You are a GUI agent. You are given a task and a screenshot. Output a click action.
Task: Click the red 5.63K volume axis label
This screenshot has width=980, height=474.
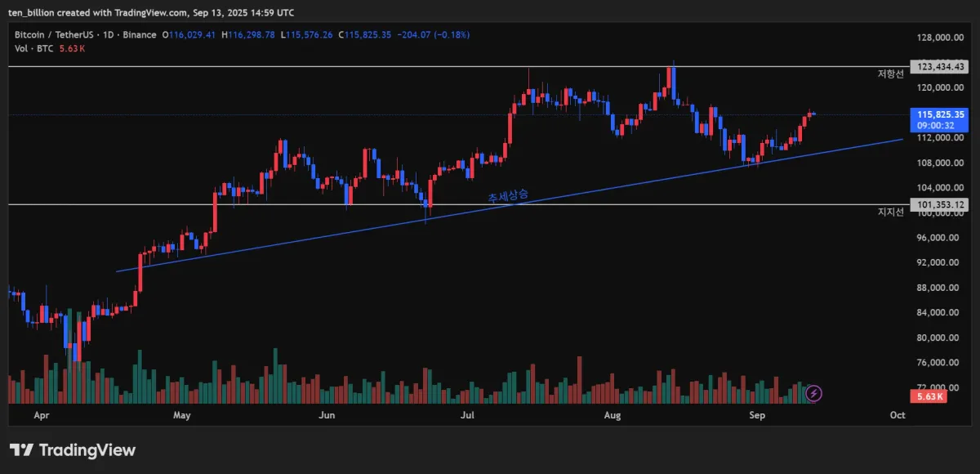tap(930, 396)
